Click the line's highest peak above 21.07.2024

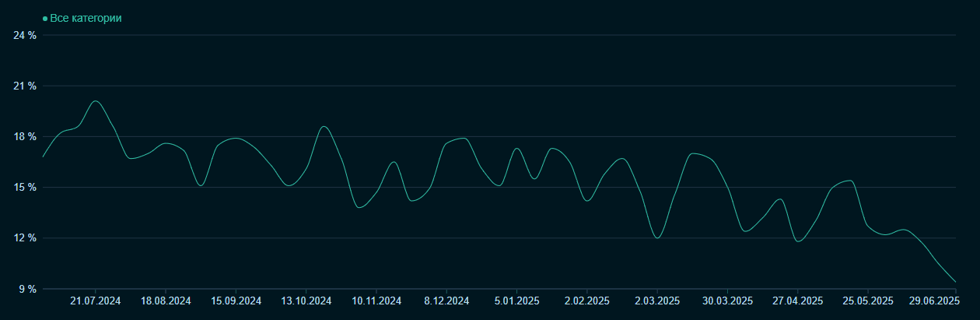95,101
